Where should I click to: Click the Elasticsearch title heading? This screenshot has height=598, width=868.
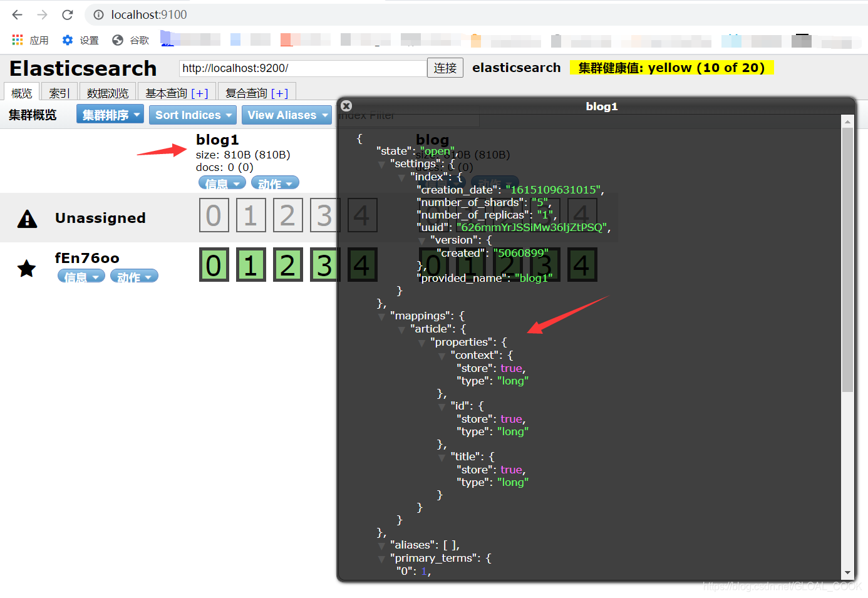tap(83, 68)
